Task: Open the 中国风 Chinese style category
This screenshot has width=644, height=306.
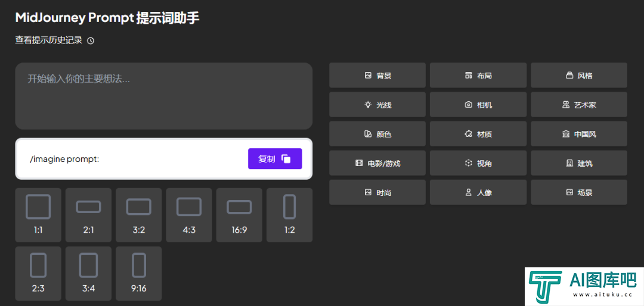Action: [579, 134]
